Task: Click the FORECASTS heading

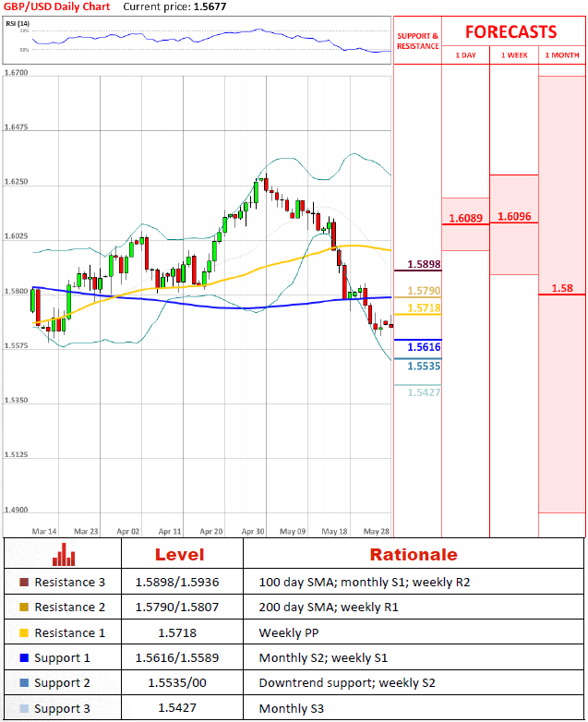Action: click(510, 31)
